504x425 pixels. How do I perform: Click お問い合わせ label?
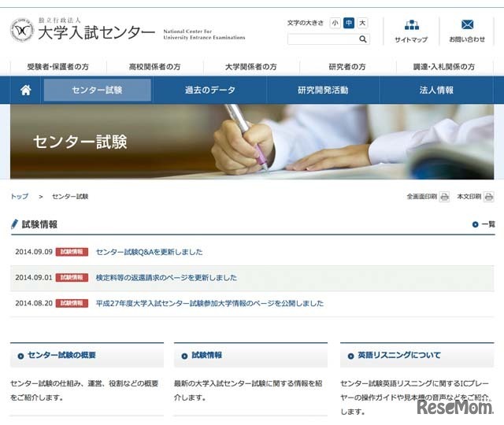(467, 39)
